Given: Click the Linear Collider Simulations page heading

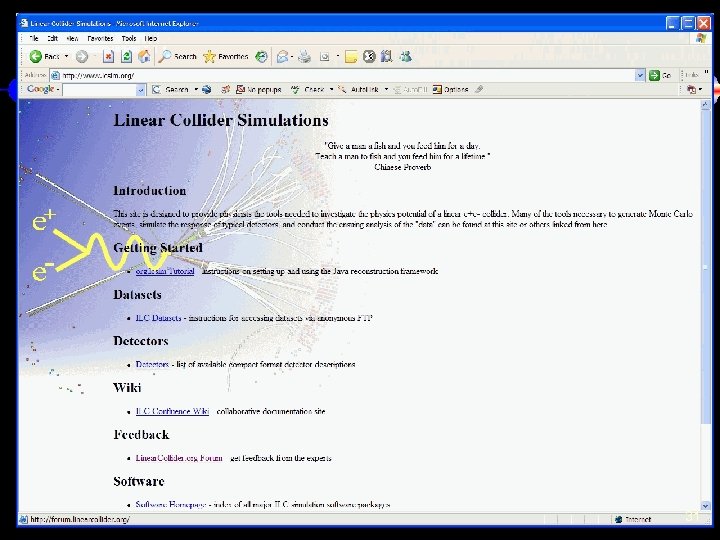Looking at the screenshot, I should tap(221, 120).
